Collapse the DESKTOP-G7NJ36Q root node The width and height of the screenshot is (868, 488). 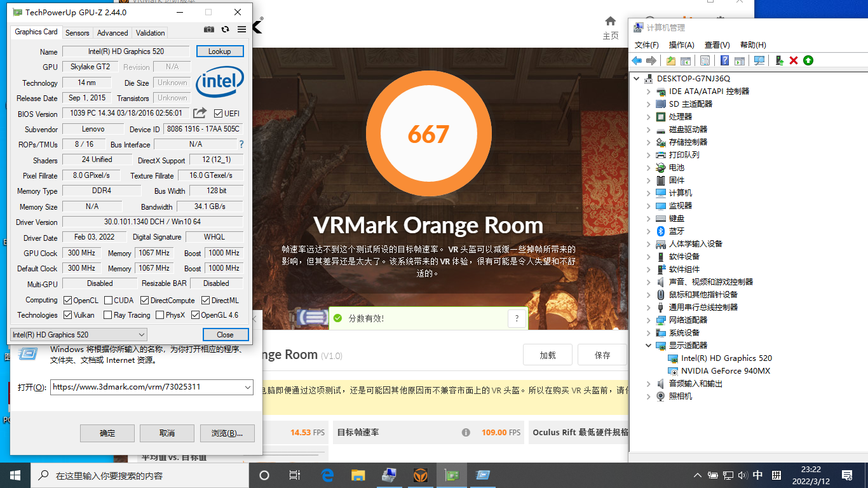(x=637, y=78)
